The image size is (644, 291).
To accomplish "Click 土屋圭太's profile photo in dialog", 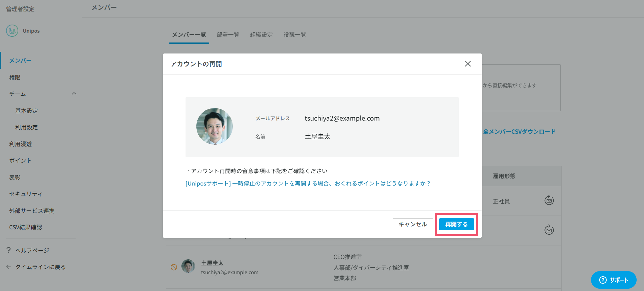I will pyautogui.click(x=214, y=126).
